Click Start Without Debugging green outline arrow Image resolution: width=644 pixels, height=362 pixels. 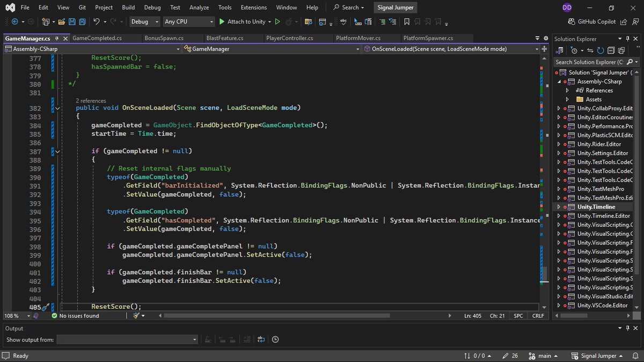(x=277, y=21)
